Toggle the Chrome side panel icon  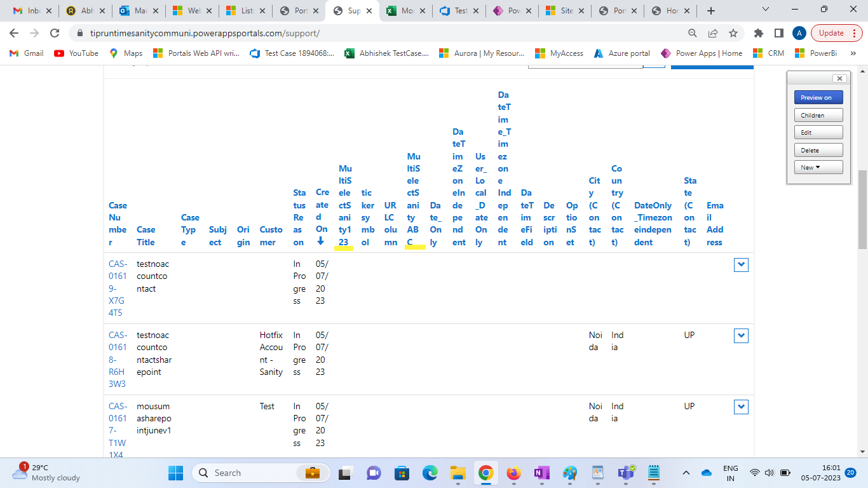point(778,33)
